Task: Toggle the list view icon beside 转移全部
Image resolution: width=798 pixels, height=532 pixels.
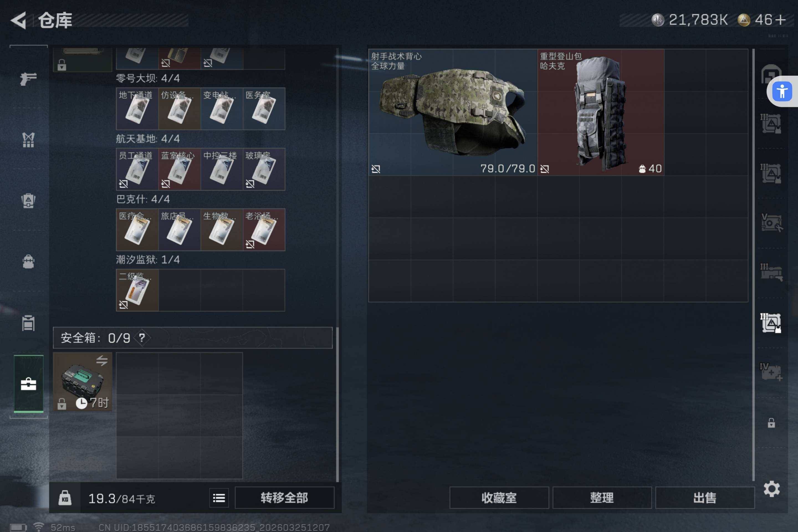Action: (x=219, y=498)
